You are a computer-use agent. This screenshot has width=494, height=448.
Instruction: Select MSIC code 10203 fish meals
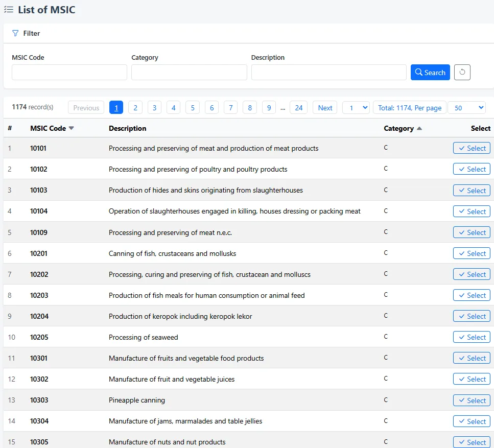tap(472, 295)
